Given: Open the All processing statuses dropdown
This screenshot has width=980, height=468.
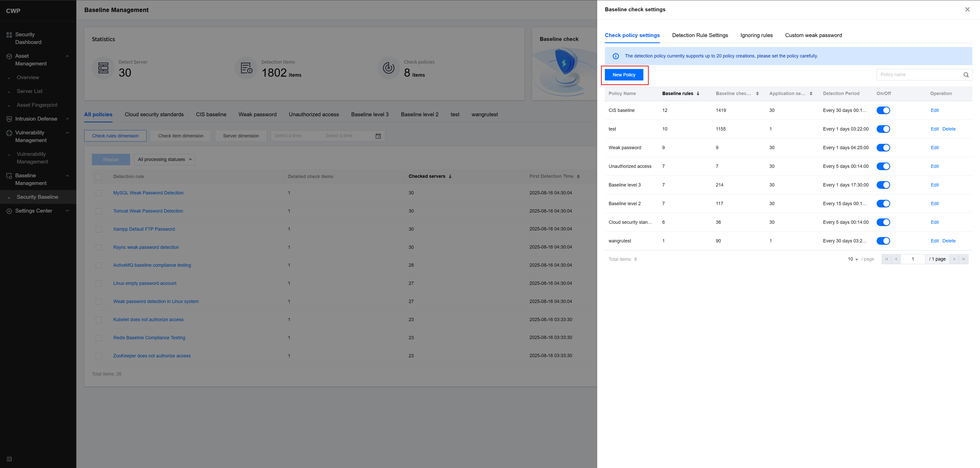Looking at the screenshot, I should point(164,160).
